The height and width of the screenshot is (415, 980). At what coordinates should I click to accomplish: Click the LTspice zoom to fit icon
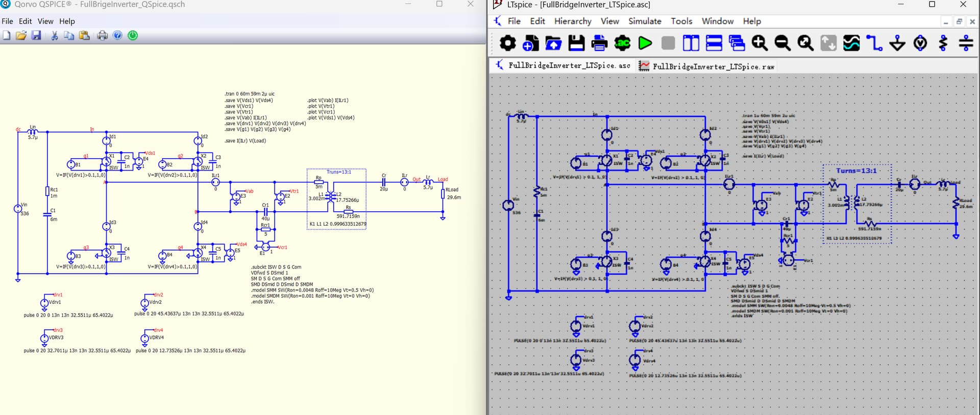805,43
